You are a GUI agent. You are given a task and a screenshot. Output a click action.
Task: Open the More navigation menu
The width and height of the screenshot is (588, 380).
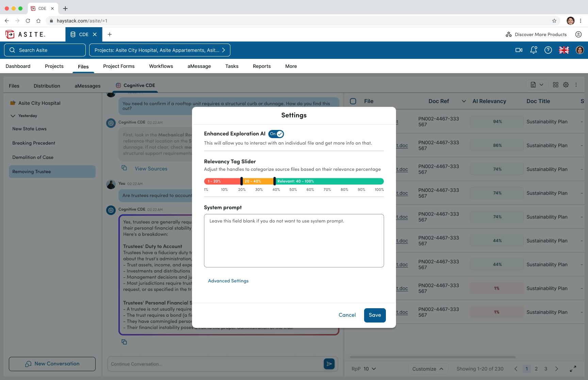click(x=291, y=66)
